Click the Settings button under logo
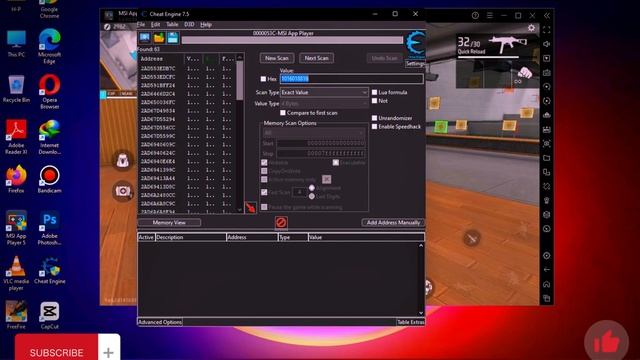This screenshot has height=360, width=640. pos(415,64)
